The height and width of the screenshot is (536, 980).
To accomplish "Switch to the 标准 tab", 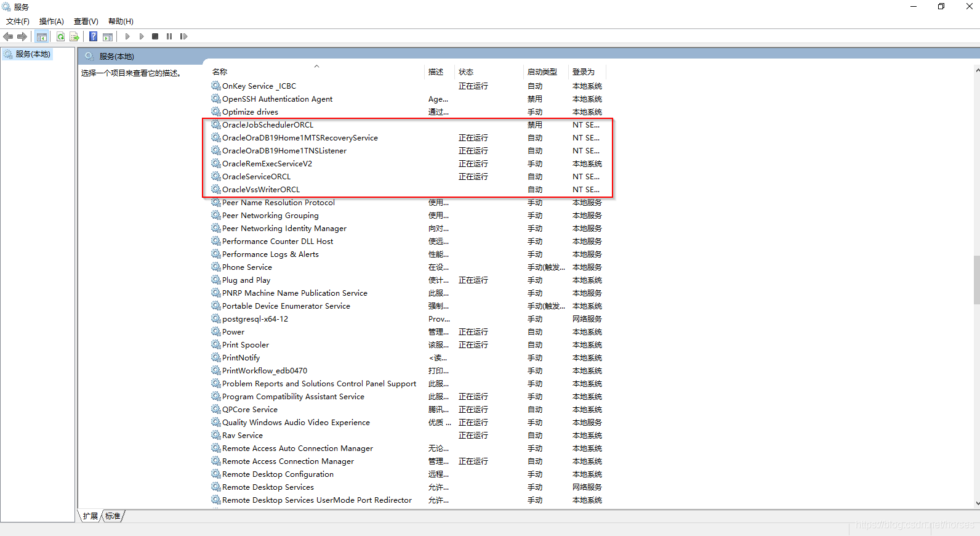I will [113, 516].
